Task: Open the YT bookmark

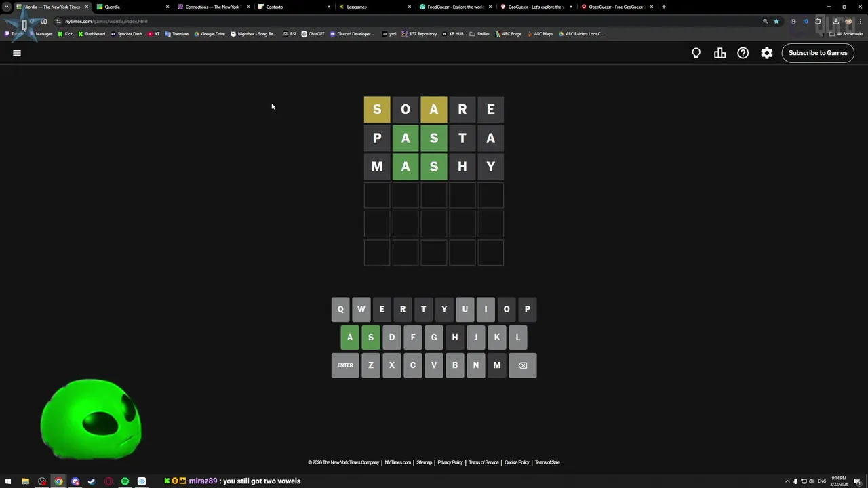Action: pos(154,34)
